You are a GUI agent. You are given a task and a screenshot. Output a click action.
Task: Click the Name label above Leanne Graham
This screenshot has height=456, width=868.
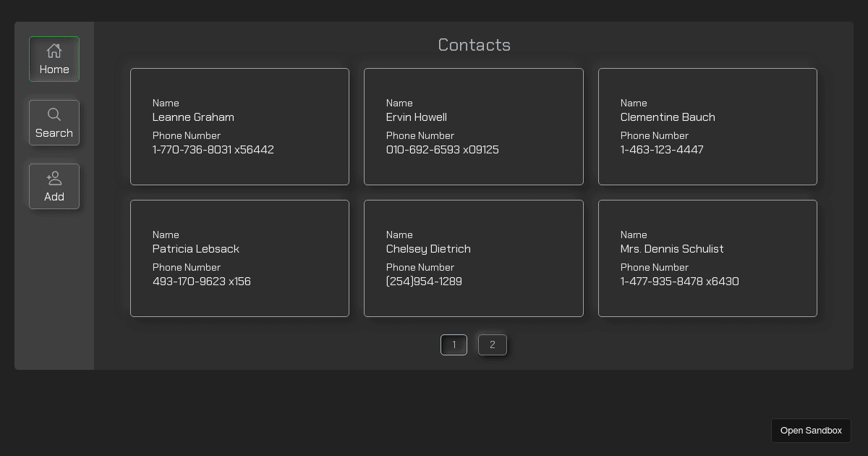click(166, 103)
